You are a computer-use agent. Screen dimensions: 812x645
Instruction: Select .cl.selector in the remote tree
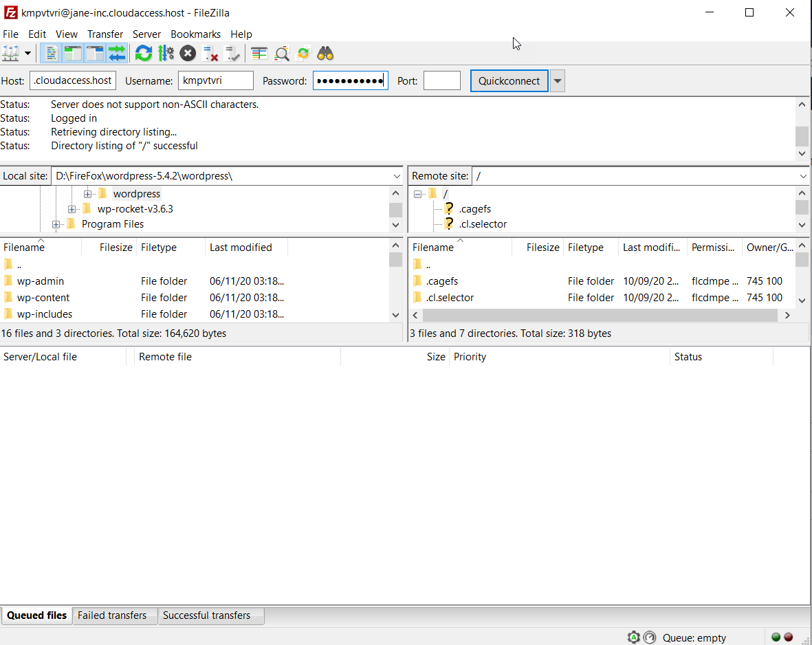click(483, 224)
